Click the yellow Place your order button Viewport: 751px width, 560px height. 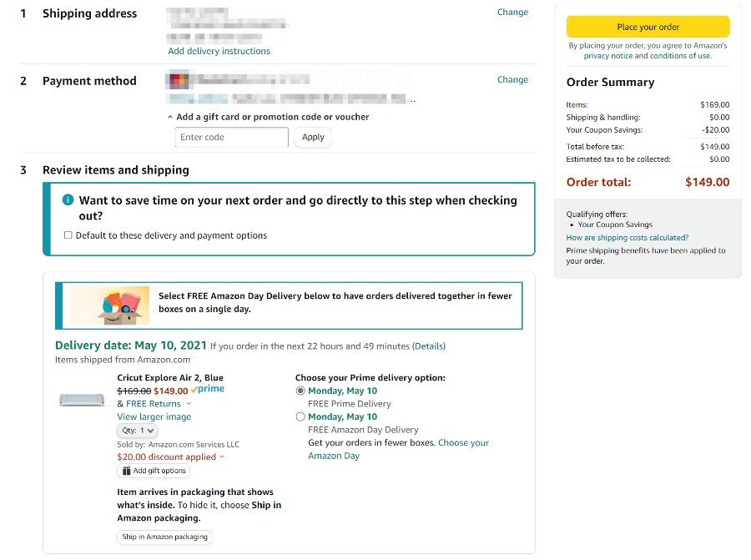coord(648,27)
